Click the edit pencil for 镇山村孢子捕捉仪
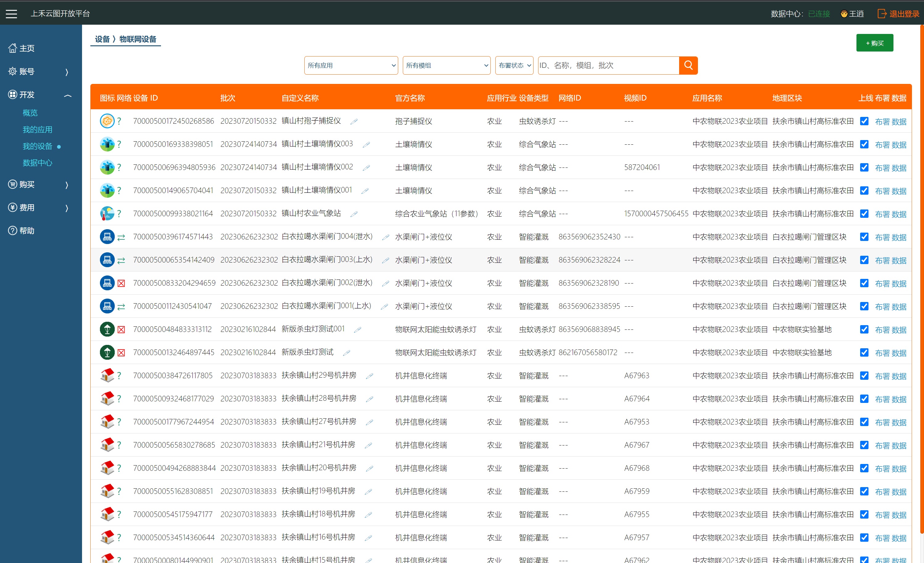The width and height of the screenshot is (924, 563). click(x=354, y=121)
